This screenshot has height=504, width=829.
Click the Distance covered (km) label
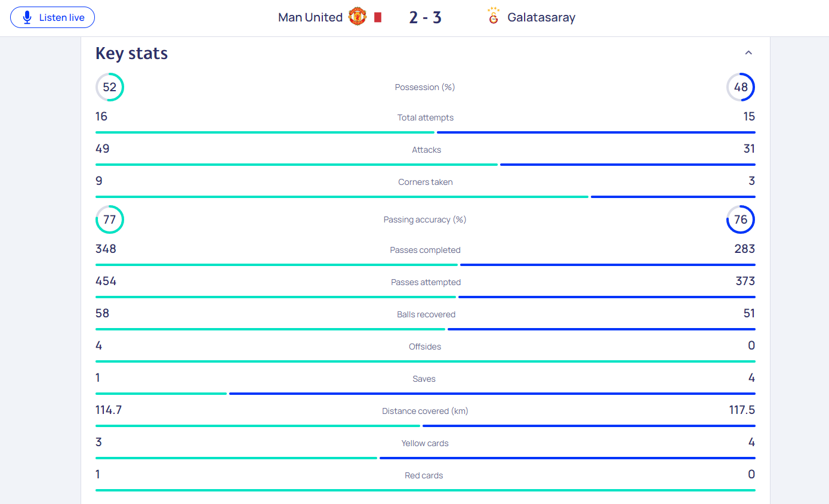click(x=426, y=411)
